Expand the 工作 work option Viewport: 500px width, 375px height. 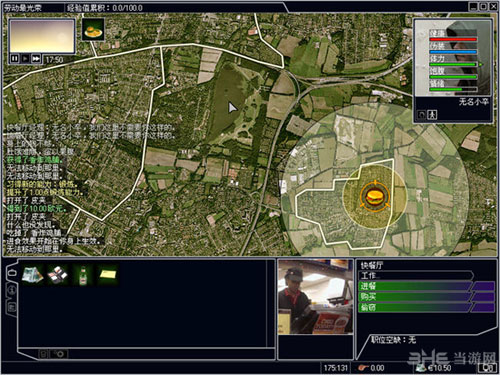(x=416, y=276)
